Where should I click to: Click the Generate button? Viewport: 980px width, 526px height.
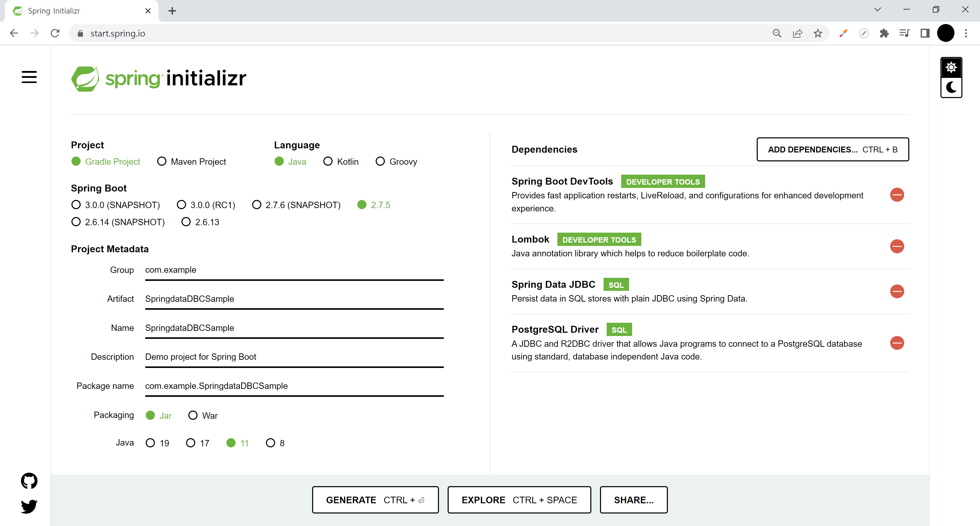coord(375,500)
